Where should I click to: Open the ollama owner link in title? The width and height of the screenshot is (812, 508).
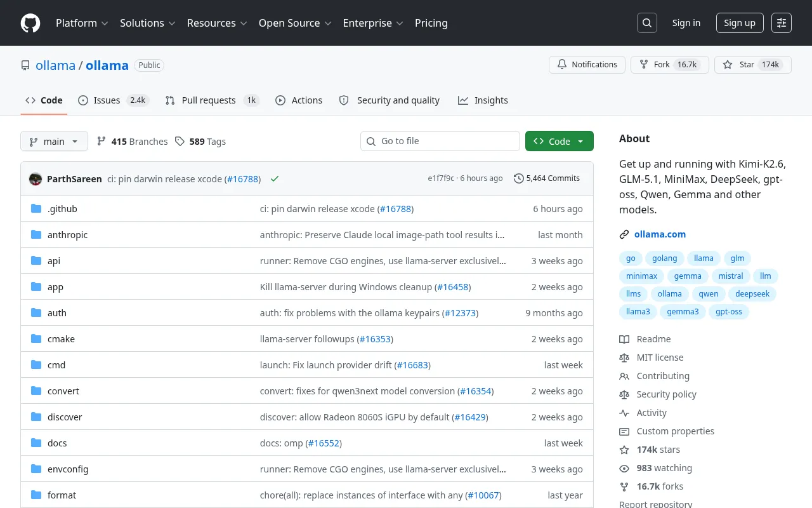tap(55, 65)
